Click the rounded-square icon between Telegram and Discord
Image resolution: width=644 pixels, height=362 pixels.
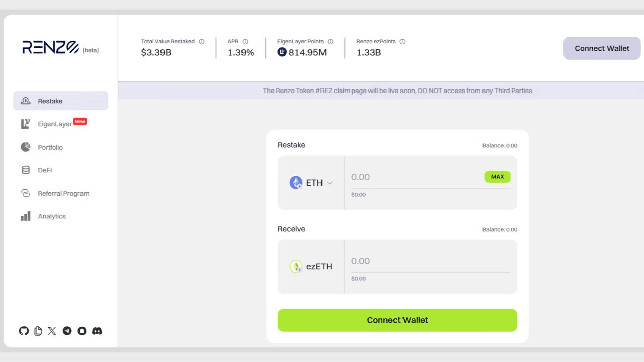pyautogui.click(x=82, y=331)
